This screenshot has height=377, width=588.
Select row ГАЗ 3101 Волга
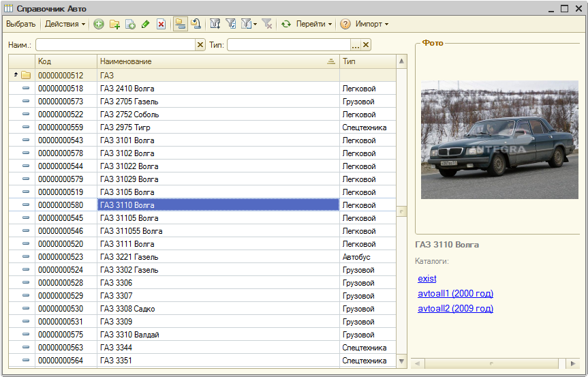(202, 140)
